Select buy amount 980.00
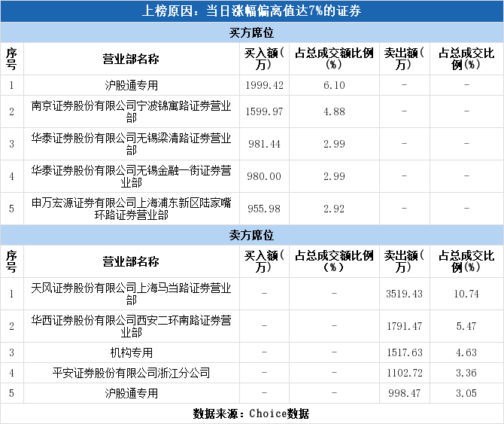This screenshot has width=504, height=424. click(264, 176)
